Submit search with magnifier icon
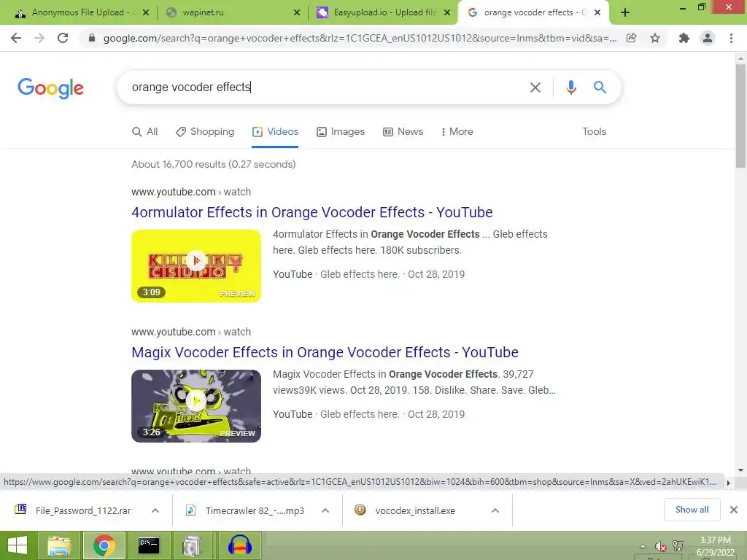The height and width of the screenshot is (560, 747). click(x=600, y=87)
